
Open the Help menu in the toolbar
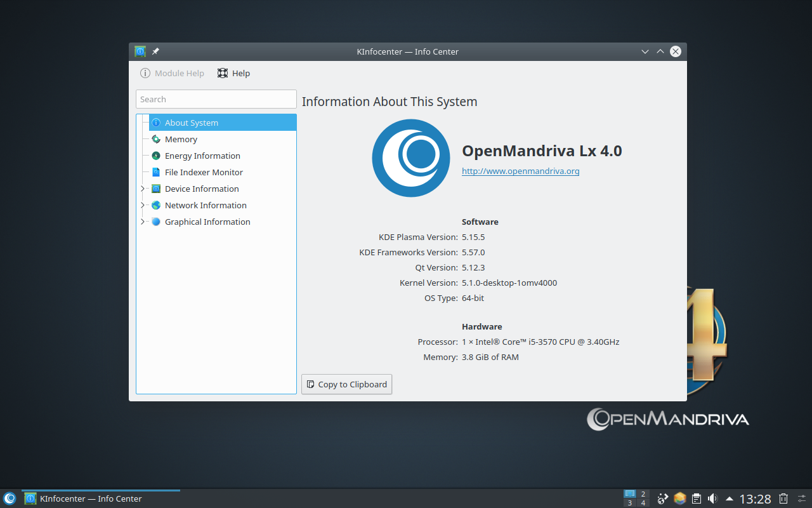[x=234, y=73]
